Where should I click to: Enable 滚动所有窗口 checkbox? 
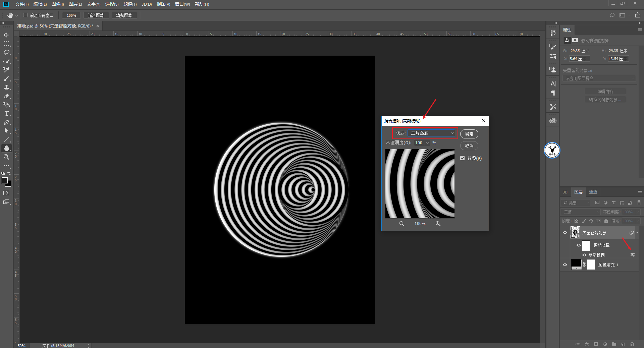click(25, 15)
